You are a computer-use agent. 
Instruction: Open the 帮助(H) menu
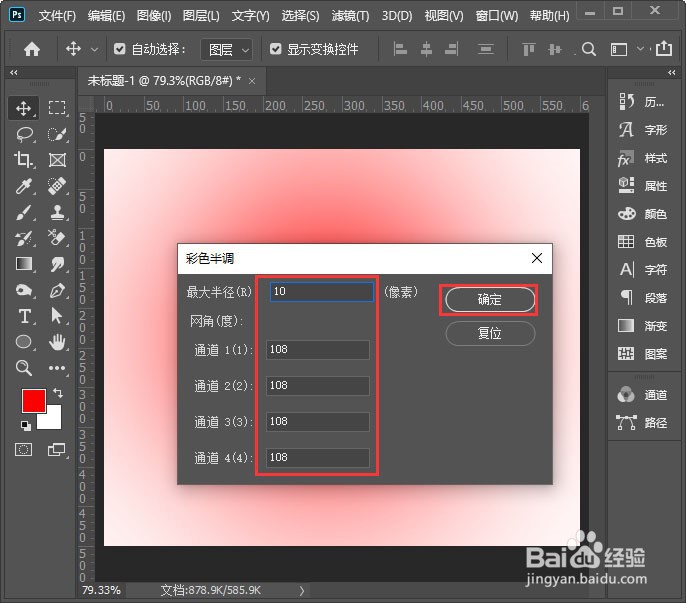[550, 16]
